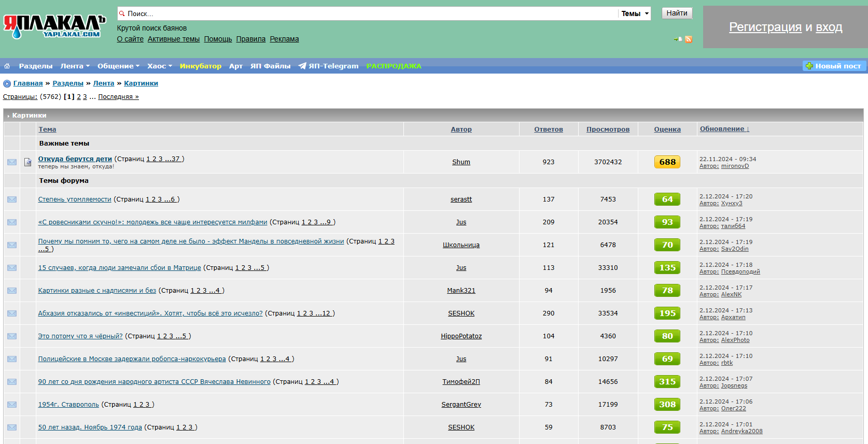This screenshot has height=444, width=868.
Task: Sort by Оценка column header
Action: (x=667, y=130)
